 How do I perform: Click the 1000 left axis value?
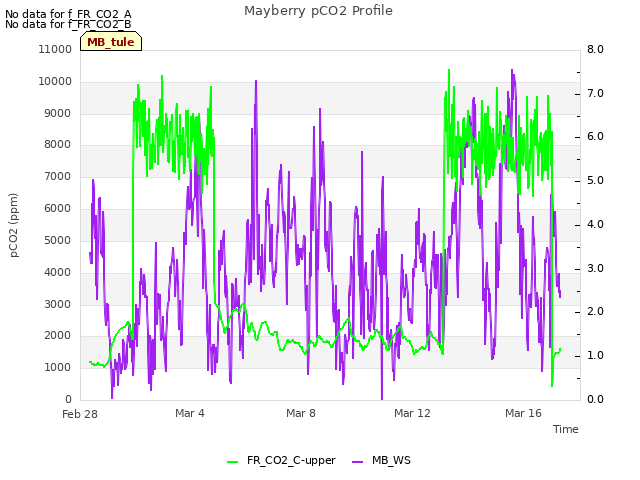[58, 367]
